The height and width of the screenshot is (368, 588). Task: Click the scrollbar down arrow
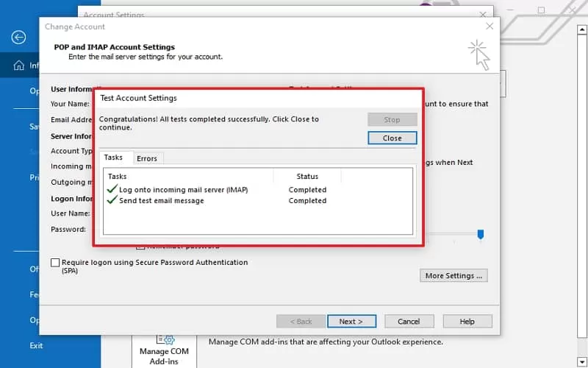coord(582,362)
